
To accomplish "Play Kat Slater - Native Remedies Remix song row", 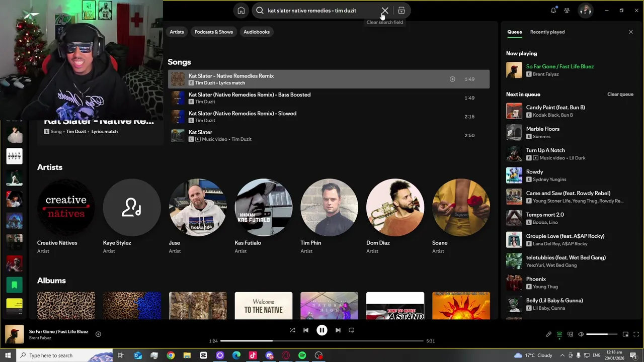I will (329, 79).
